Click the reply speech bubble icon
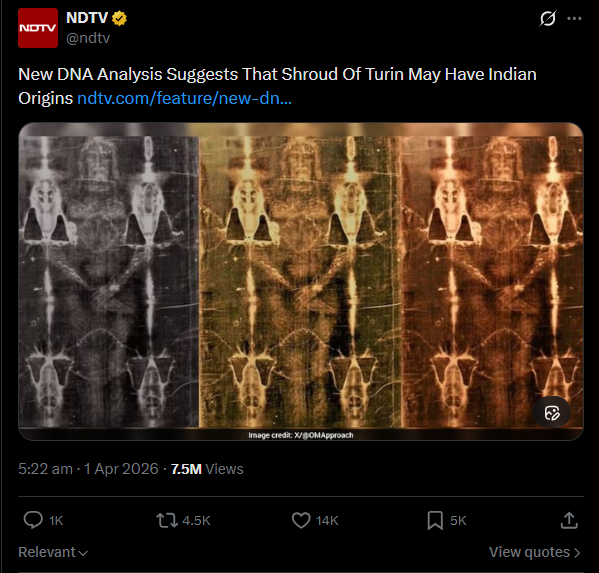599x573 pixels. [x=33, y=520]
